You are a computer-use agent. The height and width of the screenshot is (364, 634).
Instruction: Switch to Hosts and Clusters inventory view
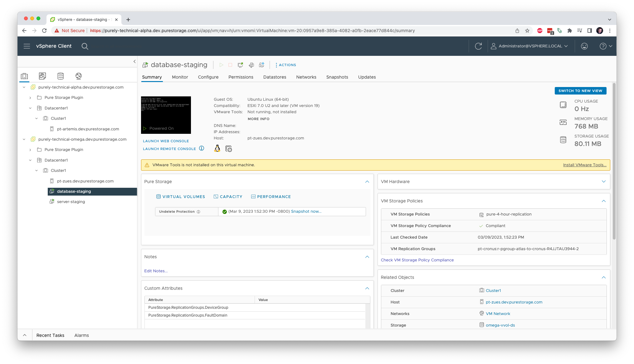pyautogui.click(x=24, y=76)
